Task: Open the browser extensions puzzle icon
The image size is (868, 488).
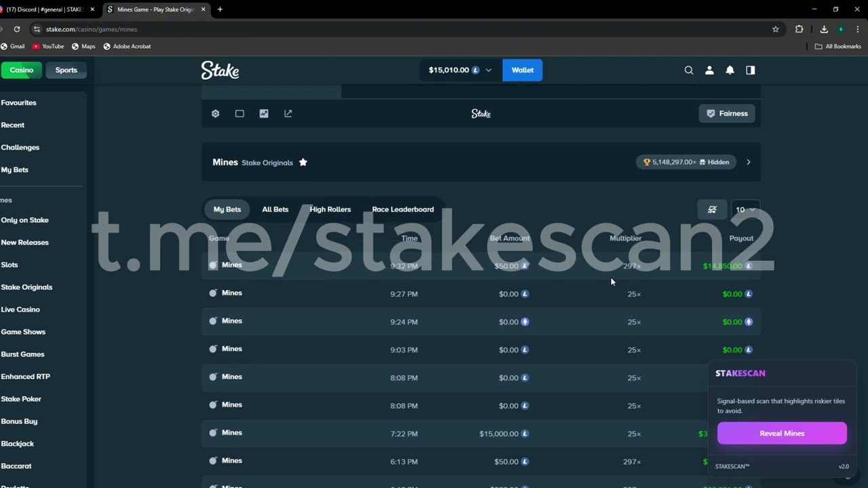Action: (799, 29)
